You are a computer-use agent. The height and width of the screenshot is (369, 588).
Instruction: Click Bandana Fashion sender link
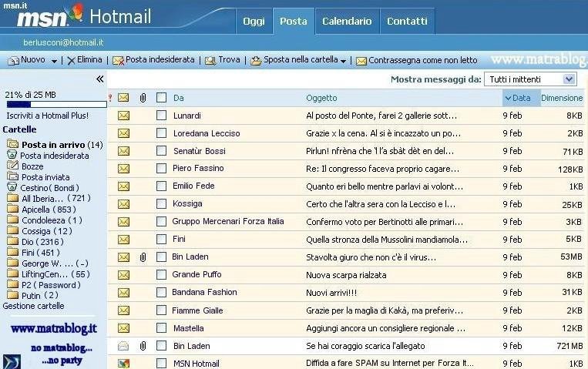pyautogui.click(x=204, y=292)
